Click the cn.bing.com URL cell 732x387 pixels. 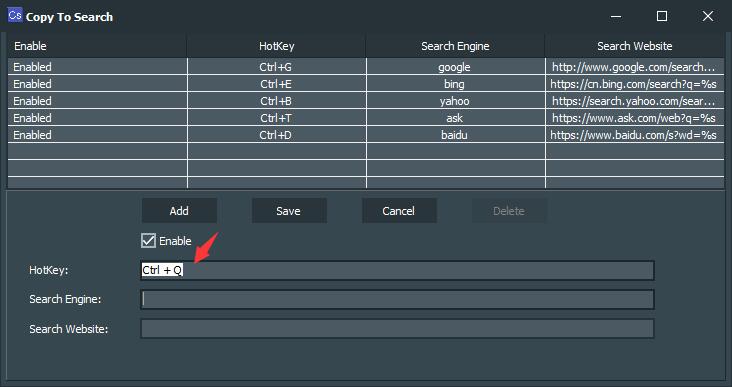[x=634, y=84]
